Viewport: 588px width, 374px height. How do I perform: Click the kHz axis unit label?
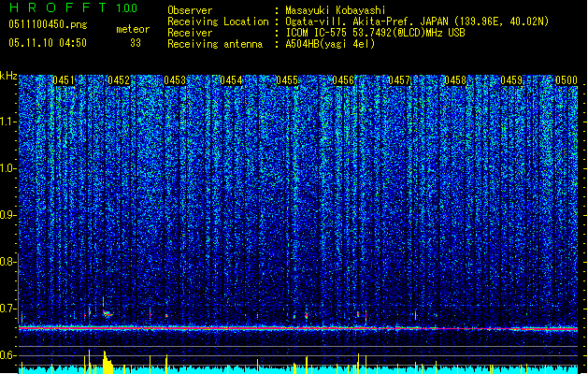8,76
